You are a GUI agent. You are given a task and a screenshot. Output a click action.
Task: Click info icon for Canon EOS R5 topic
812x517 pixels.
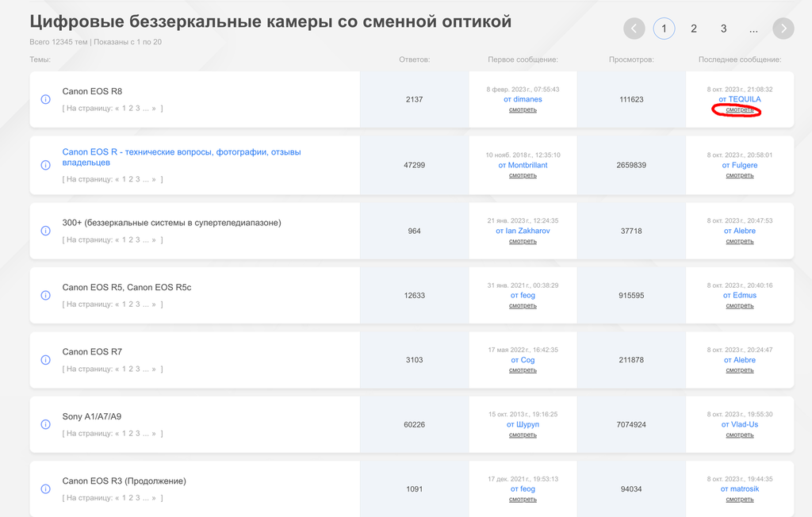[45, 295]
